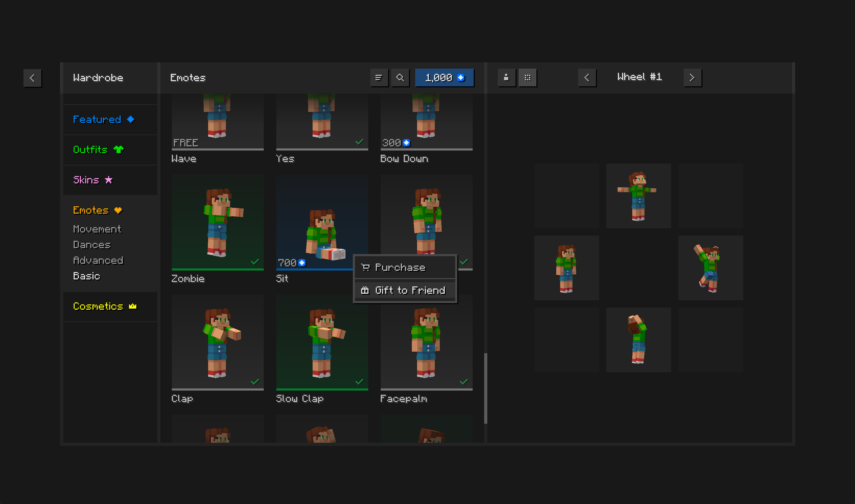
Task: Select the Dances subcategory
Action: (x=92, y=245)
